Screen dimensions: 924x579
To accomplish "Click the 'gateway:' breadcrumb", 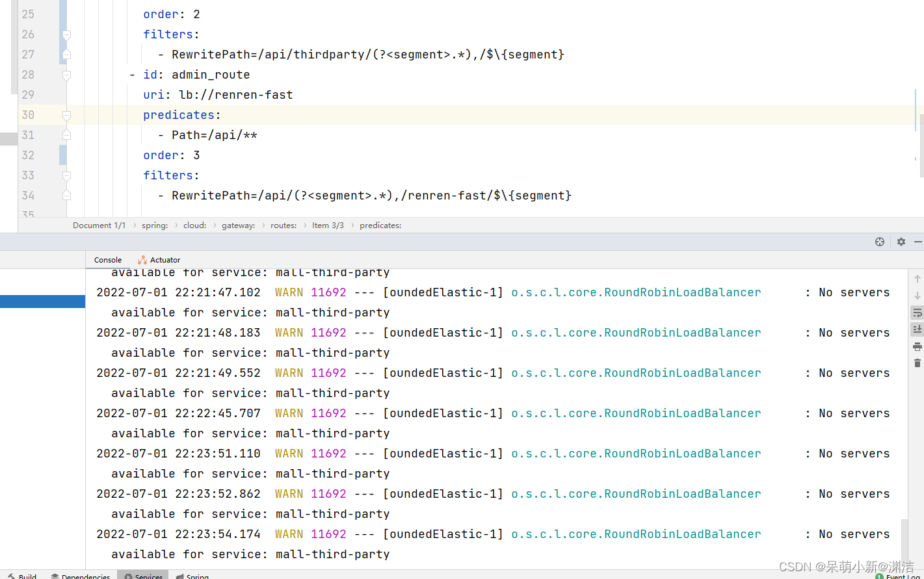I will point(239,225).
